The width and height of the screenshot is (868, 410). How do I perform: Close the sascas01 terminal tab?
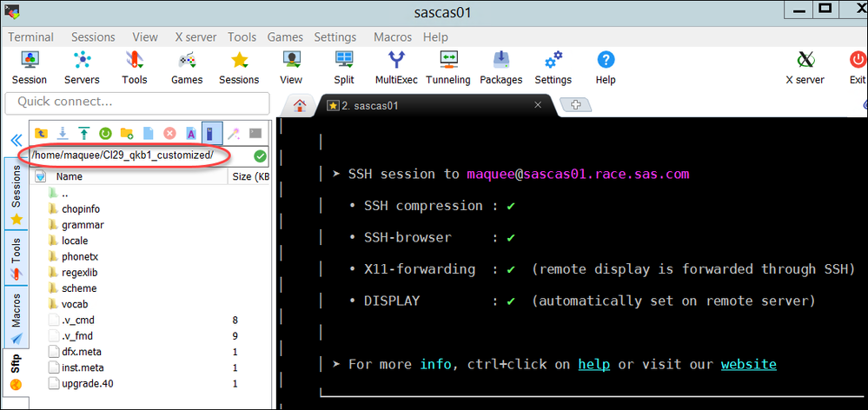[537, 104]
